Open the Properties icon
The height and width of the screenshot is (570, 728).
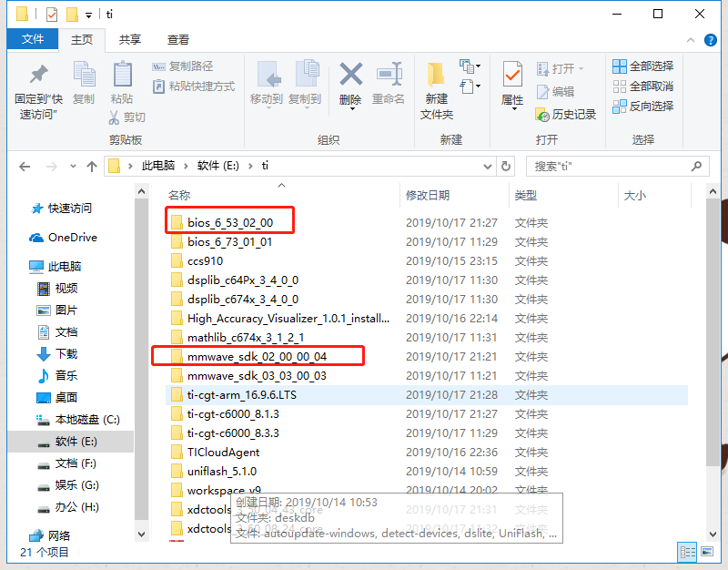512,75
